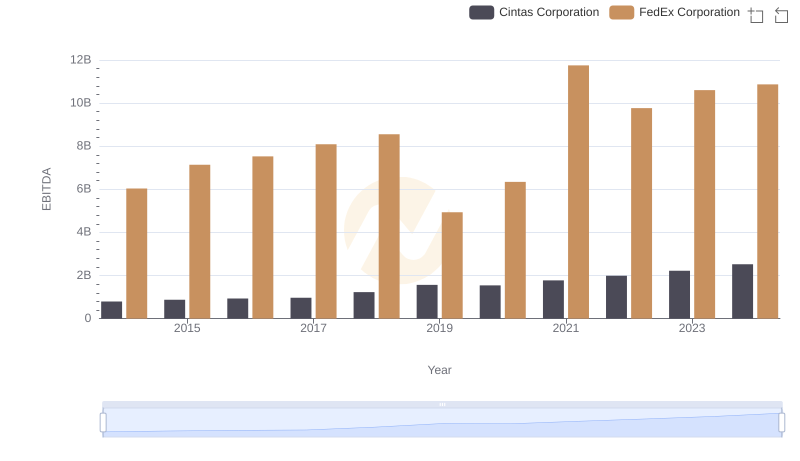The image size is (800, 461).
Task: Click inside the range slider preview area
Action: click(442, 422)
